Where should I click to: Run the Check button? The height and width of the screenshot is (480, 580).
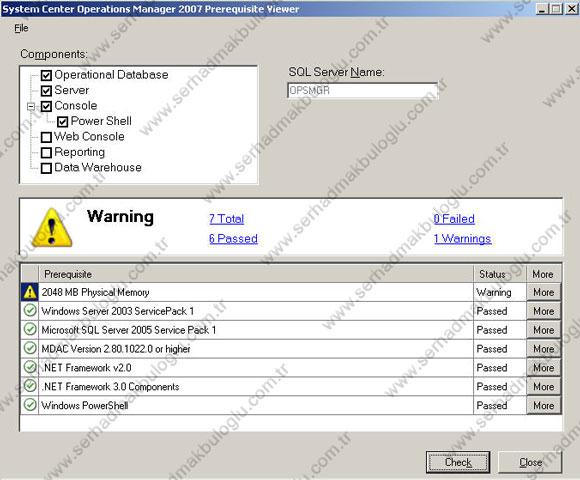(x=458, y=462)
